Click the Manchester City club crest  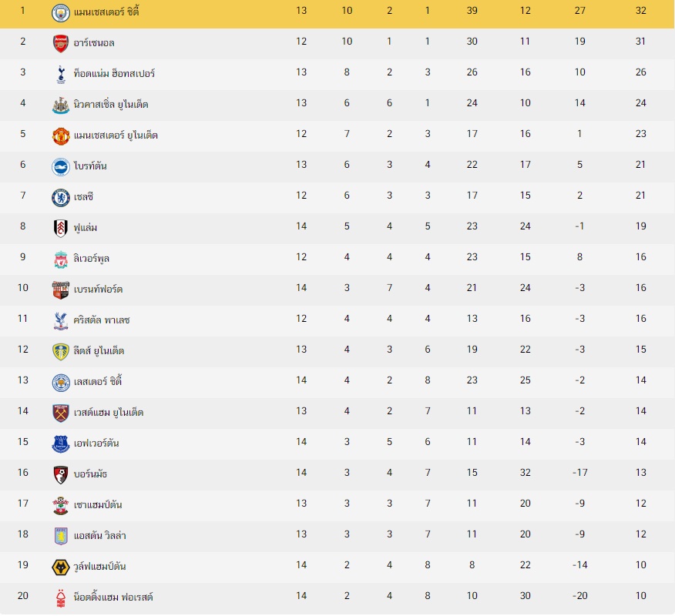[61, 13]
